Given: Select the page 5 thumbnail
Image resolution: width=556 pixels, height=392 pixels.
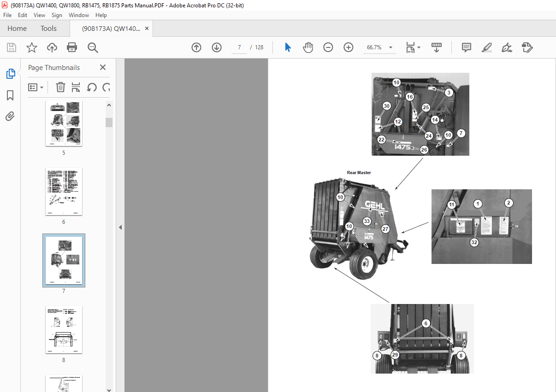Looking at the screenshot, I should (x=64, y=123).
